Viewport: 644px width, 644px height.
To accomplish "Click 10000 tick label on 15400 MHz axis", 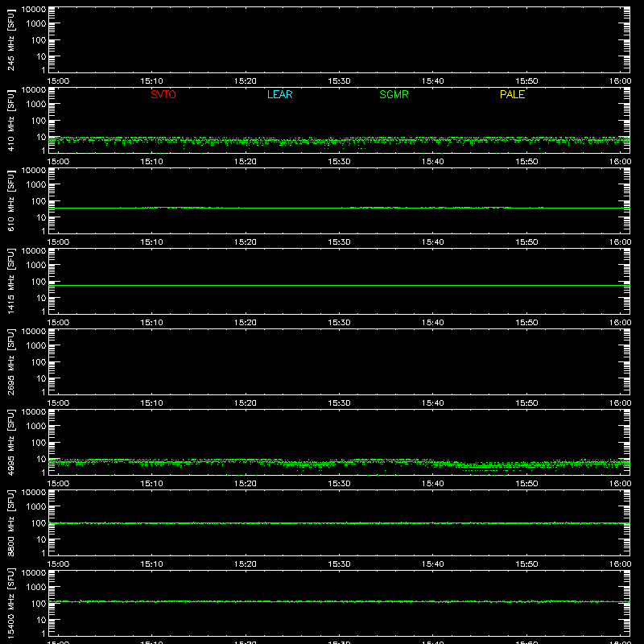I will 34,573.
